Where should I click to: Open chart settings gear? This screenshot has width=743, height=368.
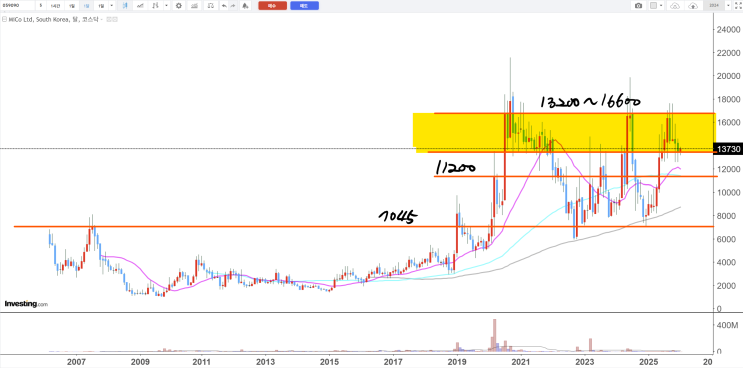point(179,6)
